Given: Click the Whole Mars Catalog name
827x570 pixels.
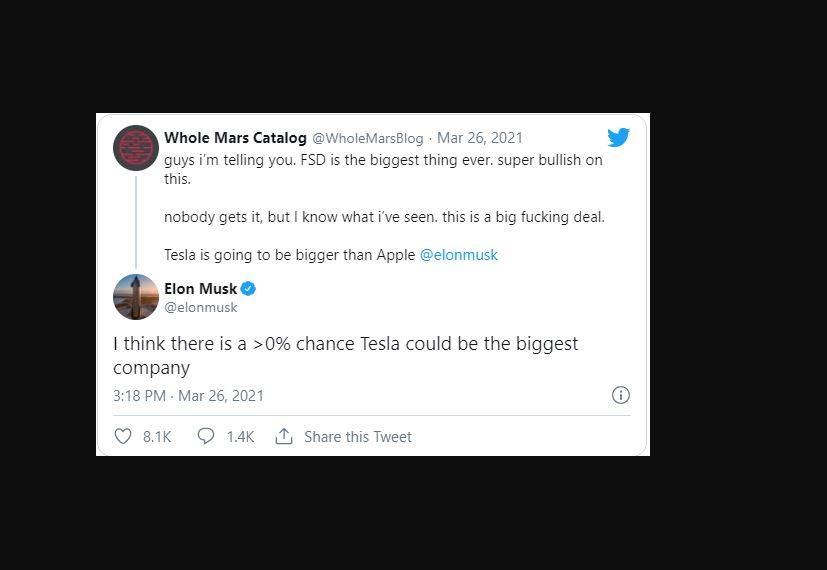Looking at the screenshot, I should tap(235, 138).
